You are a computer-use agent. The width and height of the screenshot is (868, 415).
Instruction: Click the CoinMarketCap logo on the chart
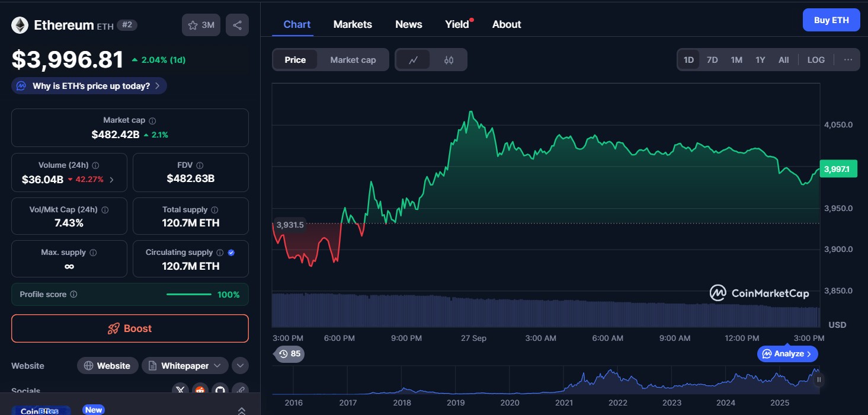pyautogui.click(x=760, y=293)
